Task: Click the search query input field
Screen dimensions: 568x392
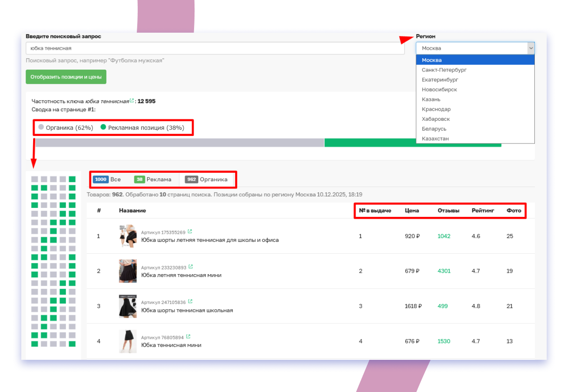Action: (x=215, y=48)
